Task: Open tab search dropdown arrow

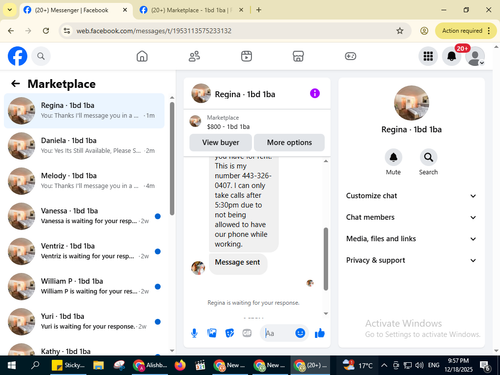Action: click(10, 10)
